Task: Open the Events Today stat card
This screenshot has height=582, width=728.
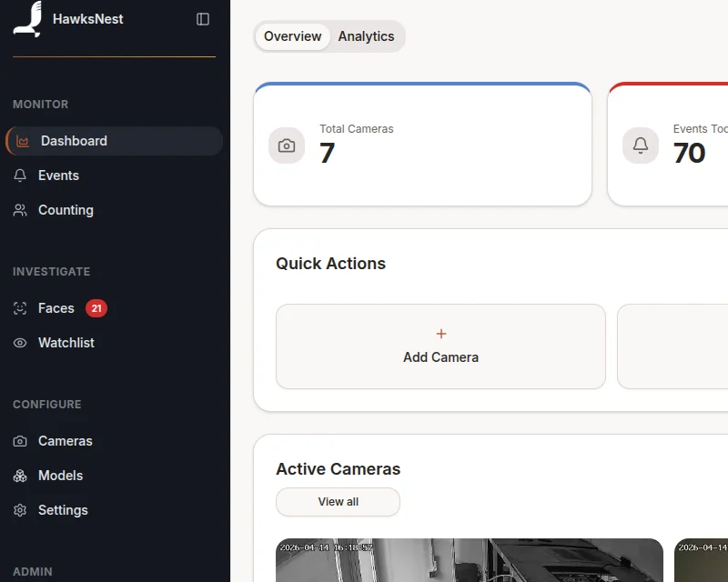Action: pyautogui.click(x=668, y=144)
